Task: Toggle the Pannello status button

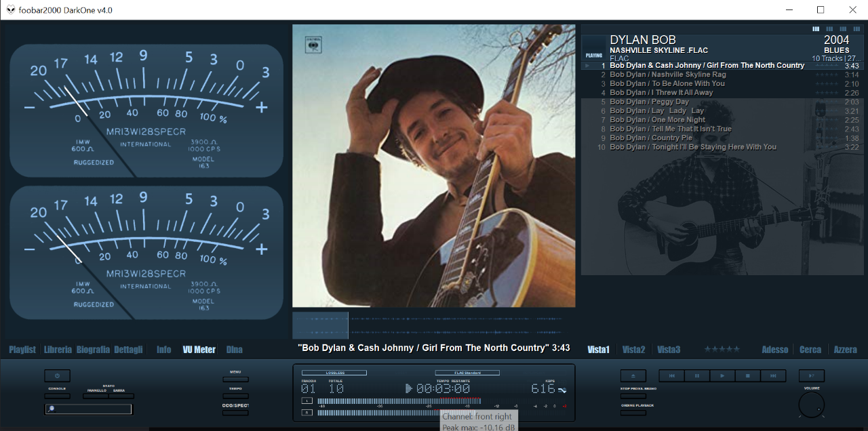Action: tap(96, 396)
